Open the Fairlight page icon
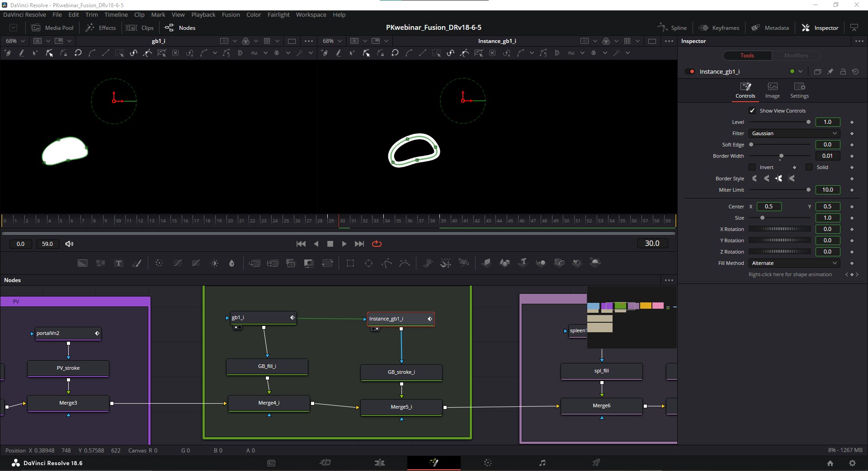The image size is (868, 471). (542, 462)
